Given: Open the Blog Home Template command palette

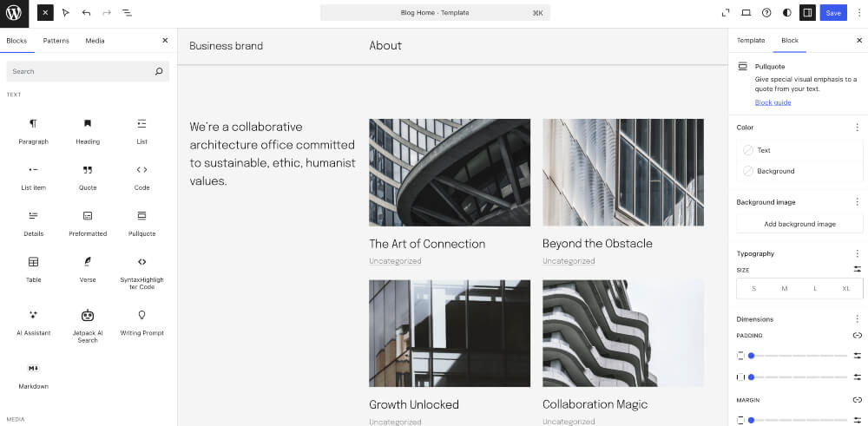Looking at the screenshot, I should 435,13.
